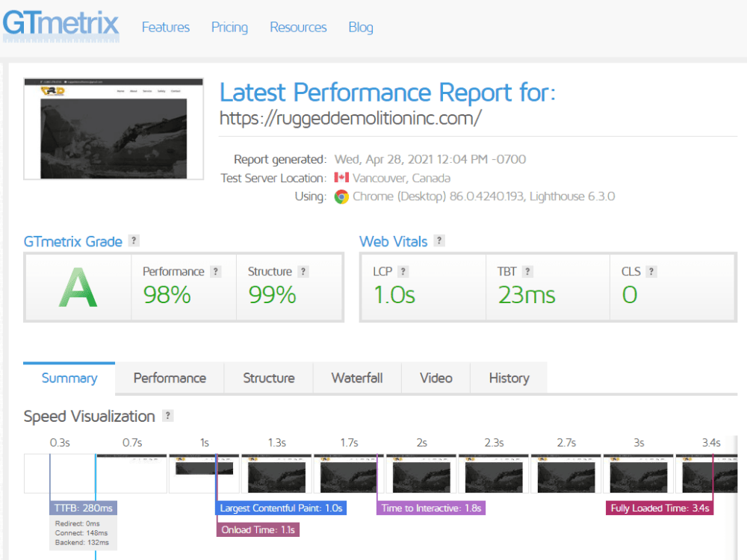Switch to the Structure tab

click(x=269, y=378)
